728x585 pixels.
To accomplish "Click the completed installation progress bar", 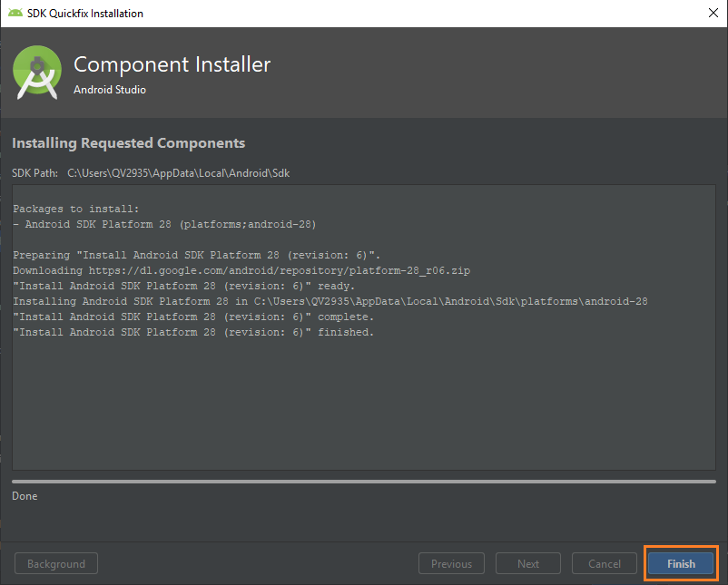I will coord(363,482).
